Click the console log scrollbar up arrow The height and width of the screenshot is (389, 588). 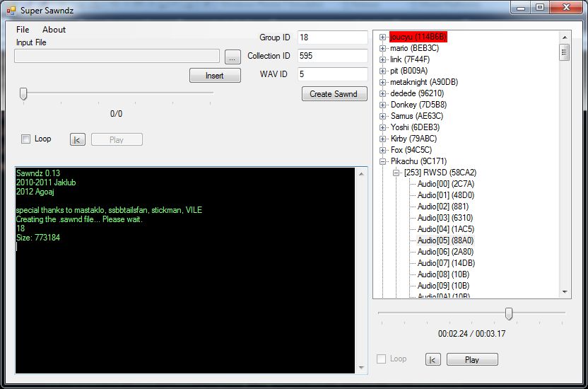point(360,174)
